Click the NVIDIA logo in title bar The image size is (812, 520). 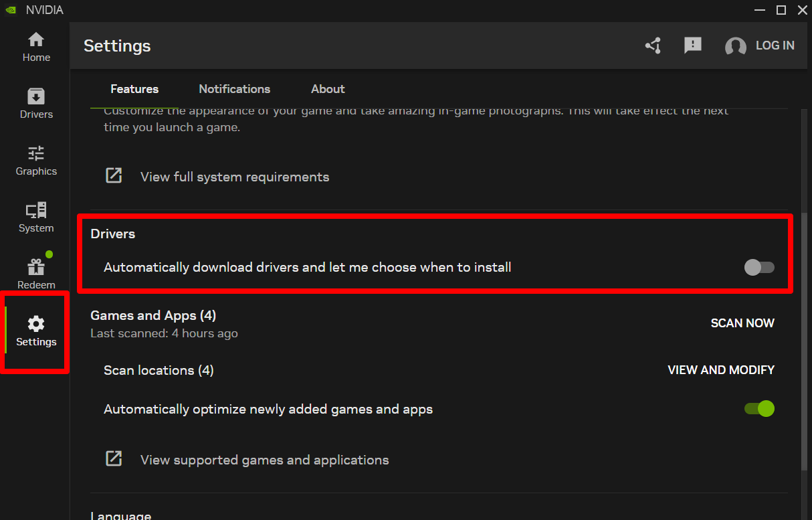pyautogui.click(x=11, y=10)
